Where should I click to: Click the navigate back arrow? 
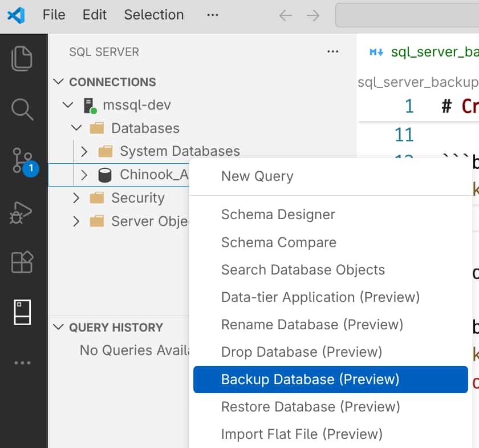click(285, 16)
